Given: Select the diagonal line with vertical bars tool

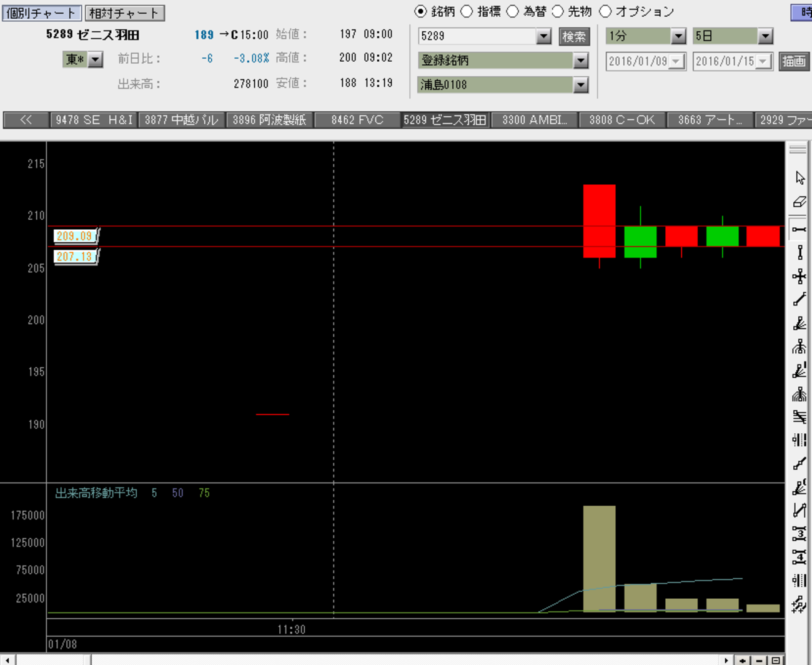Looking at the screenshot, I should coord(800,510).
